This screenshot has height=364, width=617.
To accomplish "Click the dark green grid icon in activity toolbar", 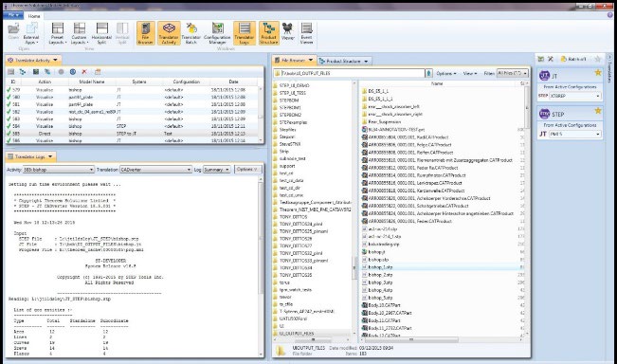I will pos(36,72).
